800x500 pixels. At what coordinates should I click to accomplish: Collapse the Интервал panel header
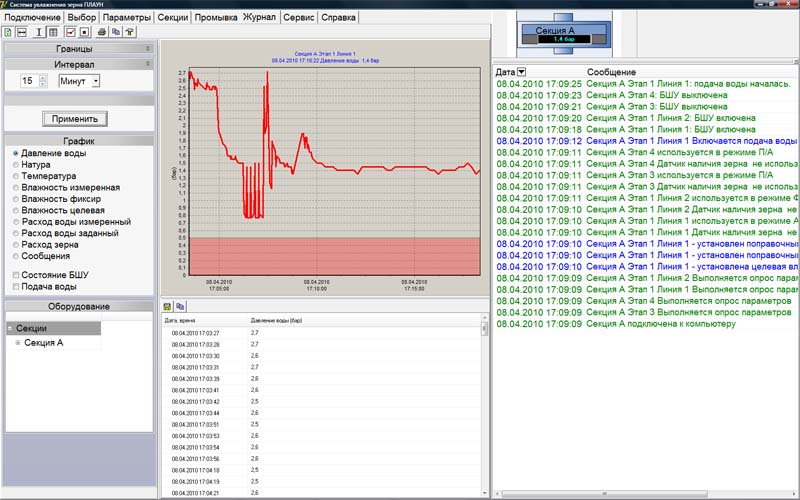coord(79,64)
